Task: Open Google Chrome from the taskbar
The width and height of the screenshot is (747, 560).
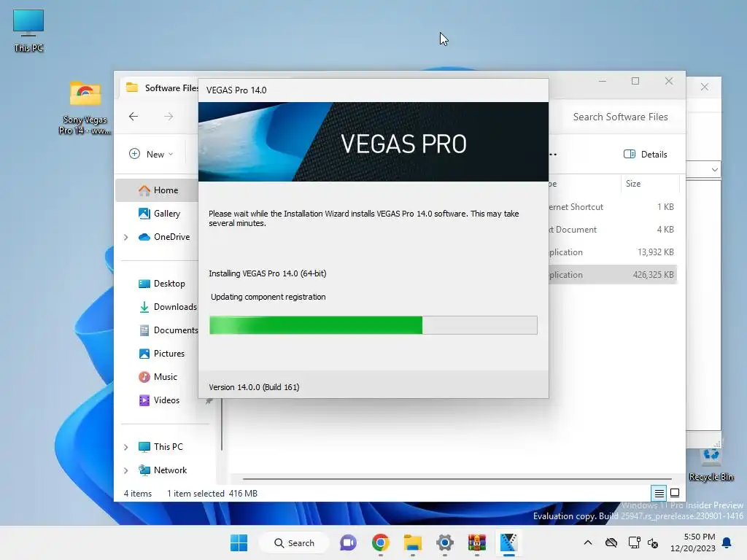Action: [x=381, y=542]
